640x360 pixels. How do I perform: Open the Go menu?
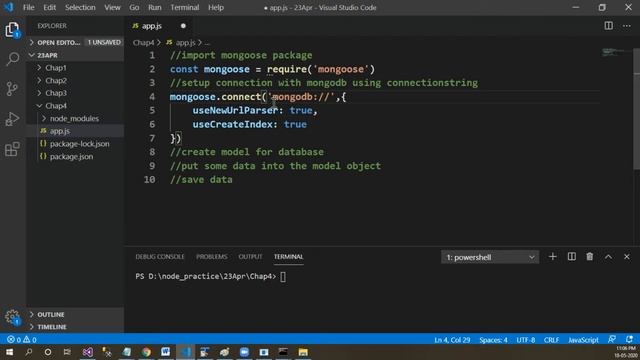coord(134,7)
